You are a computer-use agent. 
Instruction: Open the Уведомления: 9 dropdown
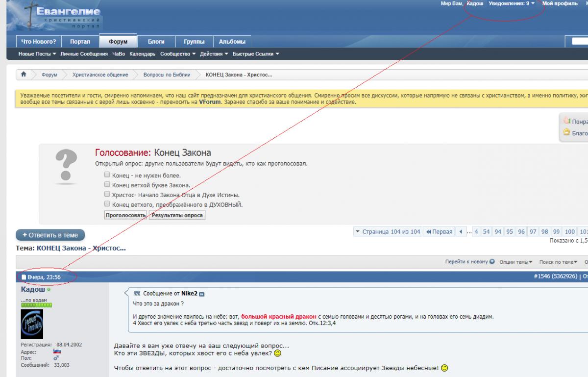[512, 3]
